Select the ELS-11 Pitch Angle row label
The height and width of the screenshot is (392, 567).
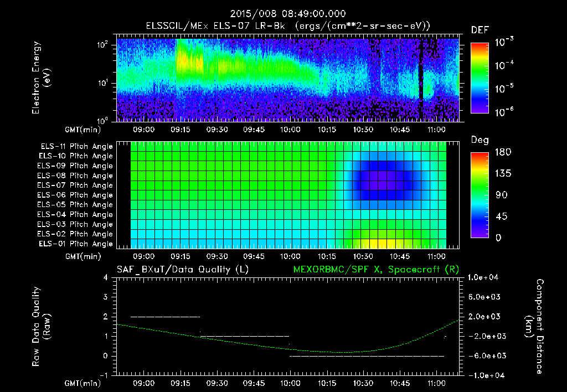76,147
